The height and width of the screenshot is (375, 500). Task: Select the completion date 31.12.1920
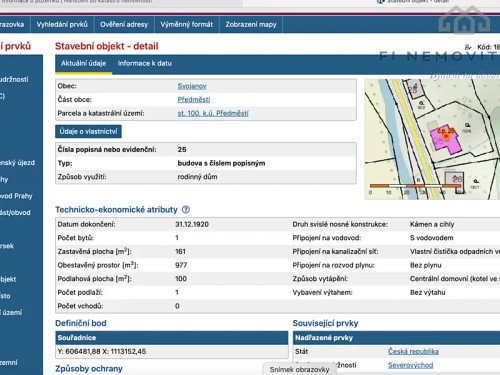tap(192, 224)
